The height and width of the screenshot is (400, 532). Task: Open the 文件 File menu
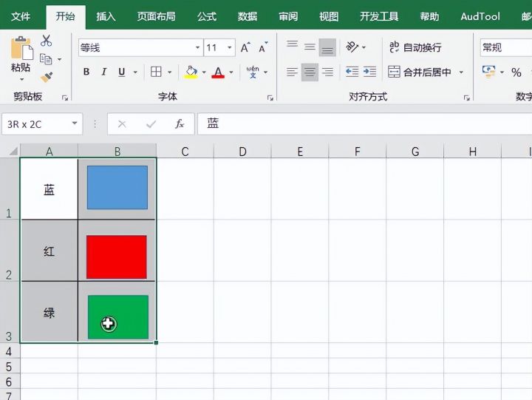[x=21, y=16]
